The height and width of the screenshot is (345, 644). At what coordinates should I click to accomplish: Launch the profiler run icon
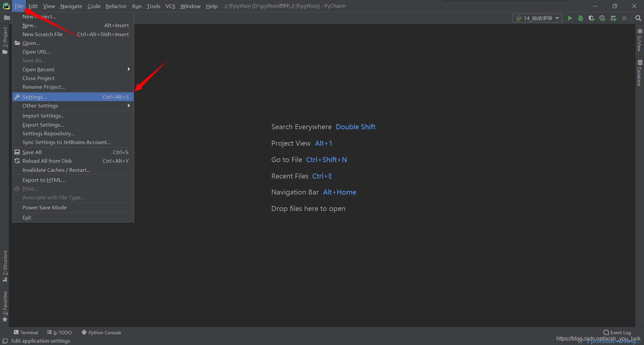tap(602, 18)
